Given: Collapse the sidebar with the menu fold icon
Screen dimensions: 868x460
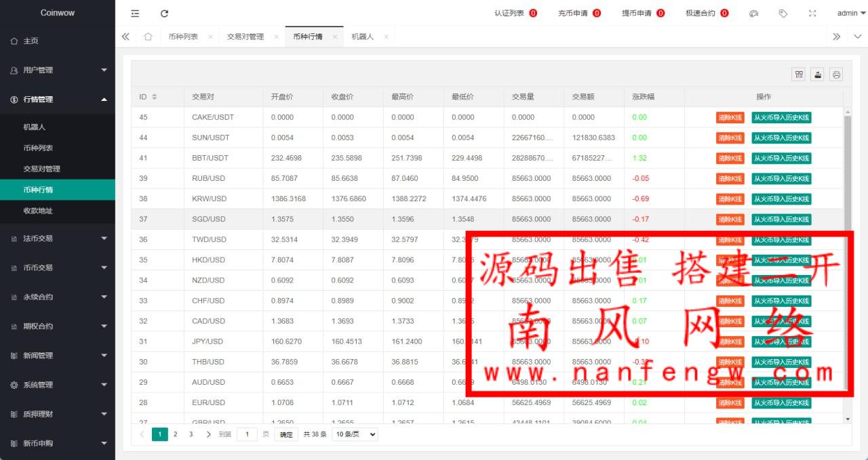Looking at the screenshot, I should tap(135, 14).
